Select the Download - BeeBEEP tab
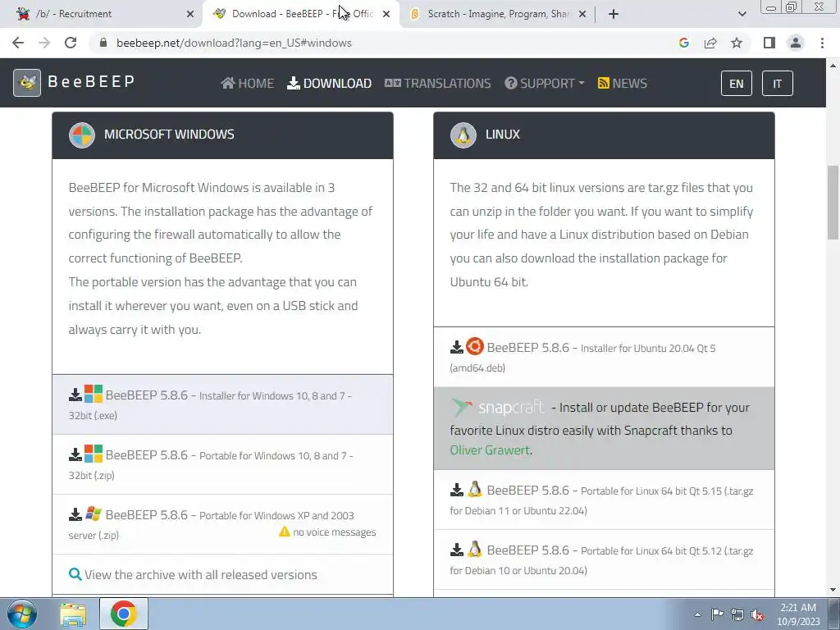This screenshot has height=630, width=840. point(300,14)
